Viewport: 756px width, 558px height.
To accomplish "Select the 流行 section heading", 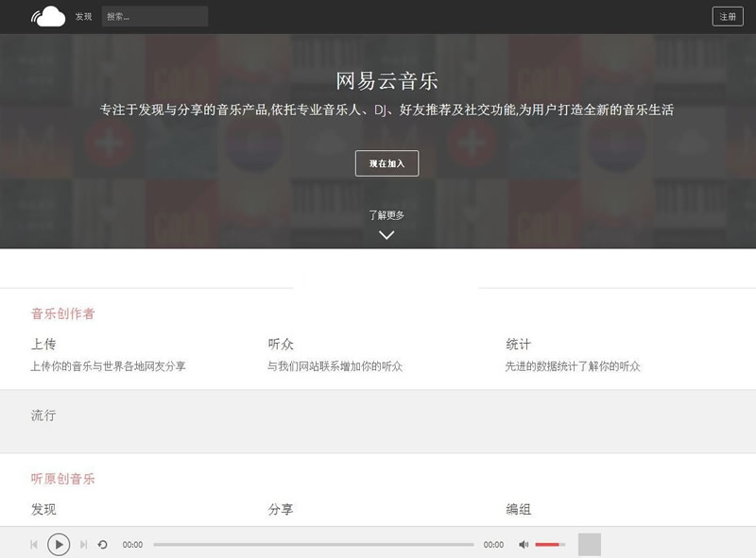I will click(x=43, y=415).
